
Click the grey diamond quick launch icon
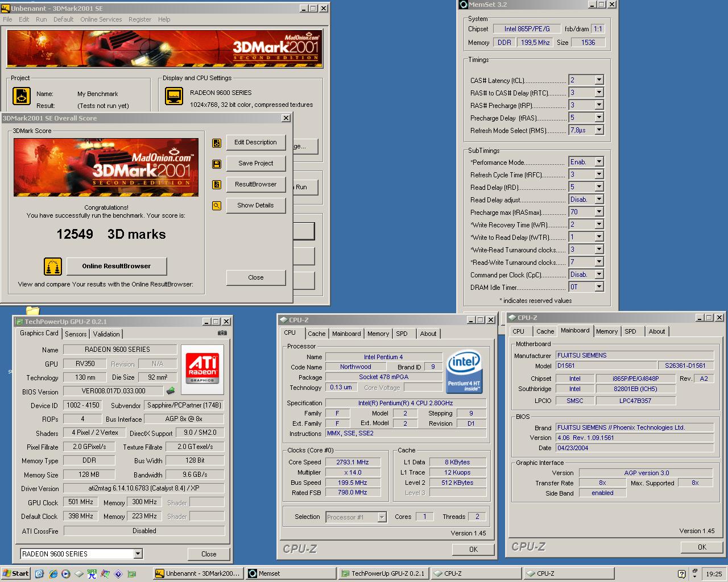pyautogui.click(x=79, y=573)
